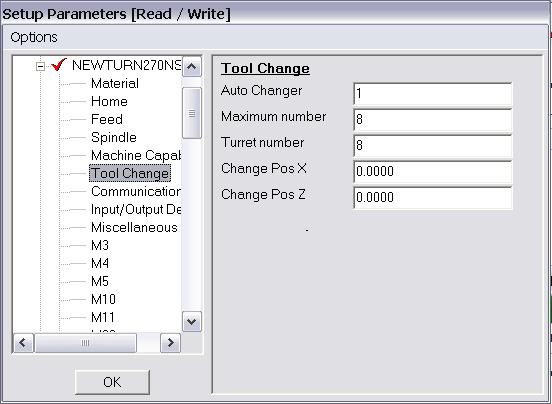Click the vertical scrollbar thumb in tree
Viewport: 552px width, 404px height.
[x=192, y=113]
